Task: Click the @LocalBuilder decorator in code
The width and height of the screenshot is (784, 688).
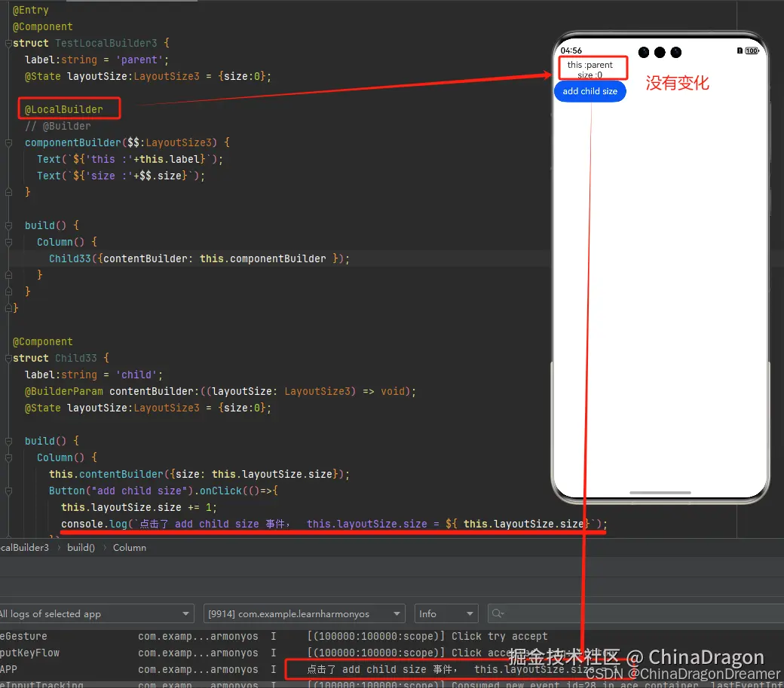Action: click(x=64, y=109)
